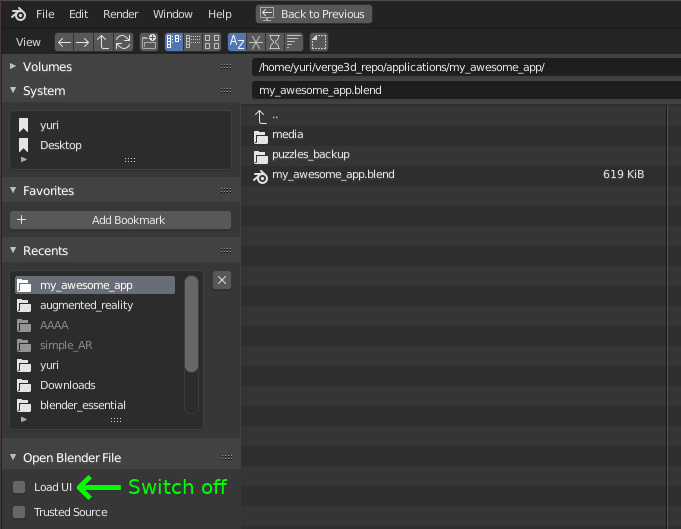This screenshot has width=681, height=529.
Task: Select AAAA recent folder
Action: coord(95,325)
